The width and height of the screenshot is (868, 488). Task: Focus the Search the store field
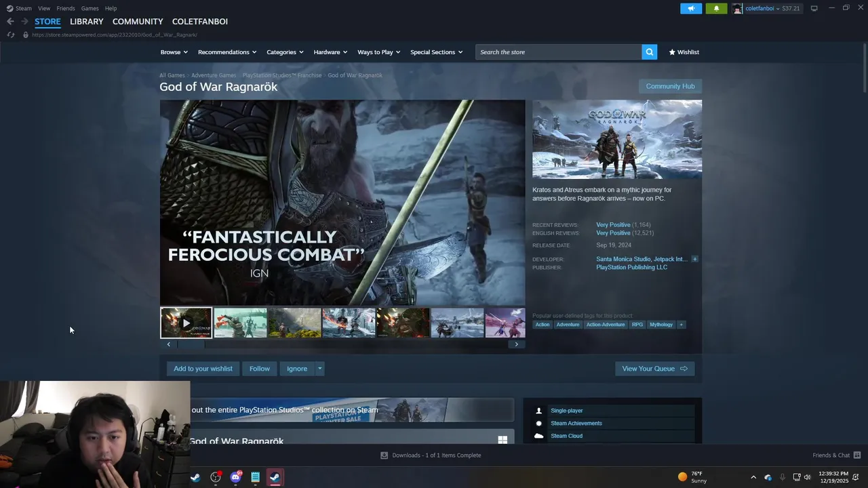coord(558,52)
